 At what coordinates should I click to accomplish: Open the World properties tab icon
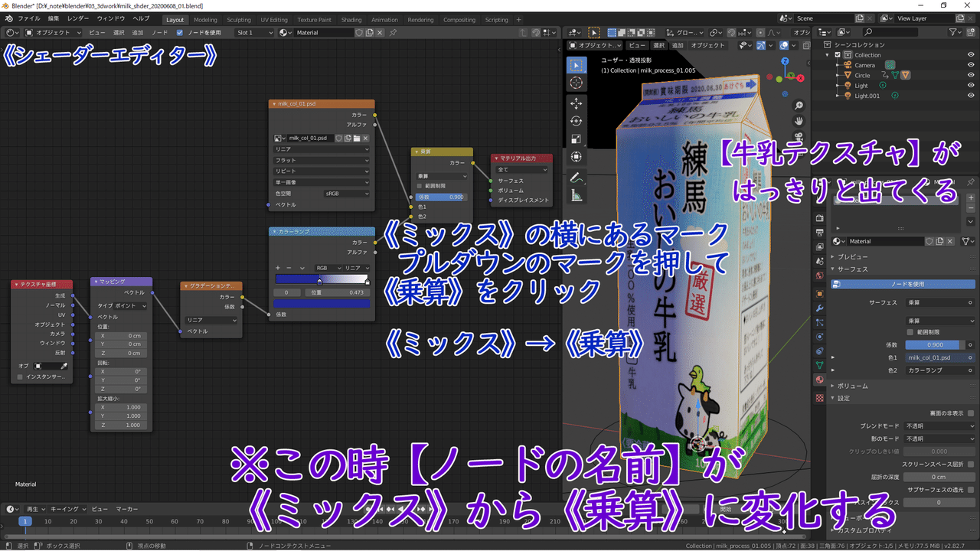pos(819,275)
